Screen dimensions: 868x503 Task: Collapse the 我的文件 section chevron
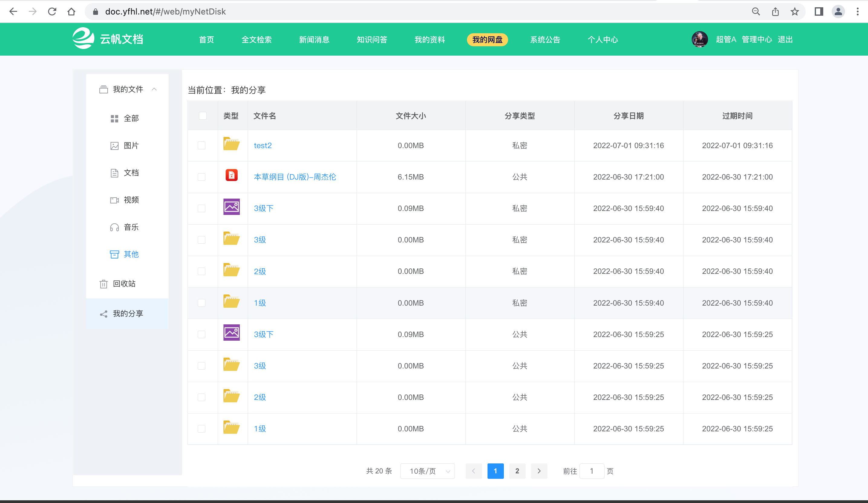(x=154, y=89)
